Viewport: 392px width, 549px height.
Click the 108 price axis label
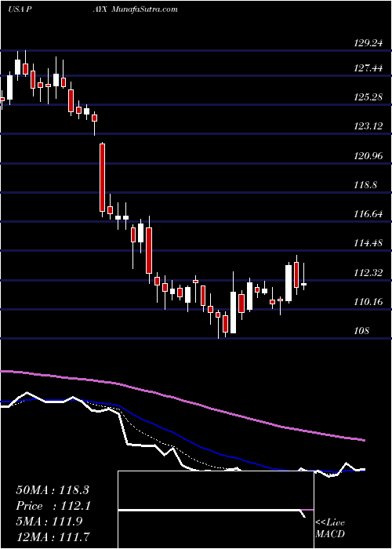click(x=362, y=330)
